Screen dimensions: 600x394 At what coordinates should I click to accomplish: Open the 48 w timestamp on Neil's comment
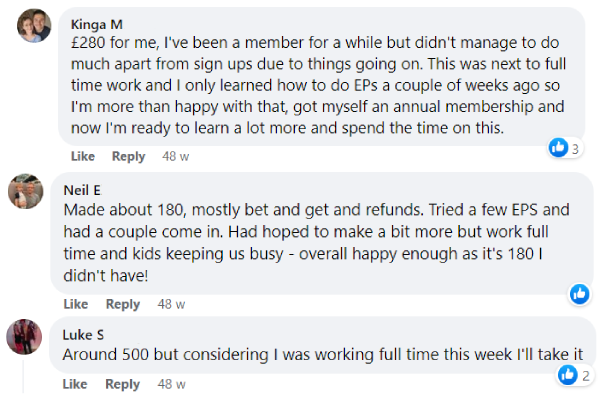pyautogui.click(x=171, y=304)
